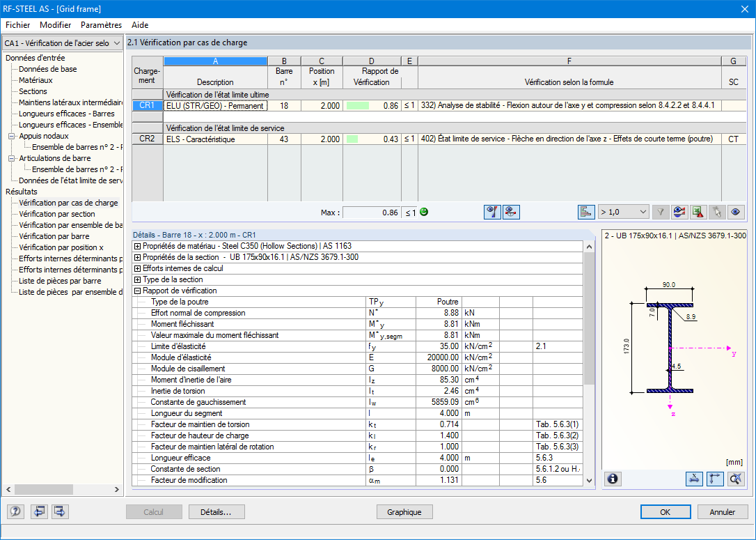756x540 pixels.
Task: Click the green 0.43 ratio bar
Action: [x=352, y=139]
